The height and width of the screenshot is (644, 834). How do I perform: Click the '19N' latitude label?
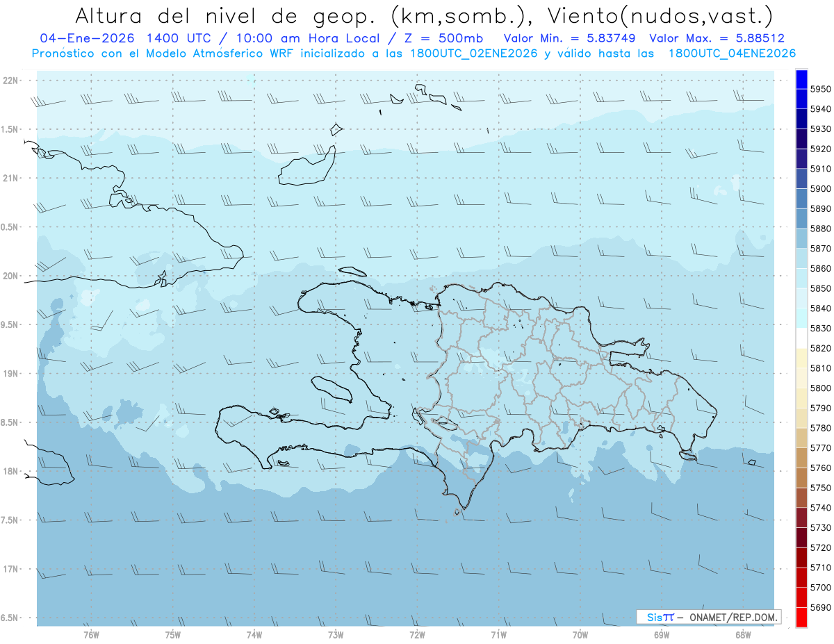10,374
